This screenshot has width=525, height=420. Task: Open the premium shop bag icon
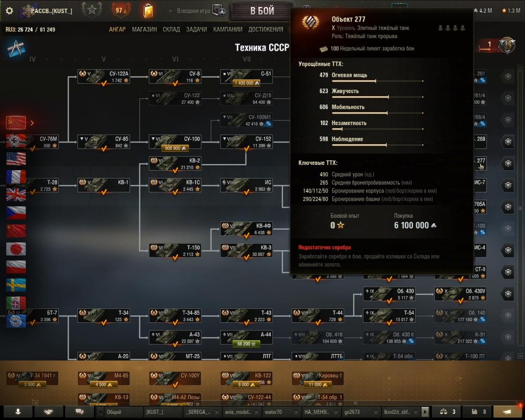[148, 10]
